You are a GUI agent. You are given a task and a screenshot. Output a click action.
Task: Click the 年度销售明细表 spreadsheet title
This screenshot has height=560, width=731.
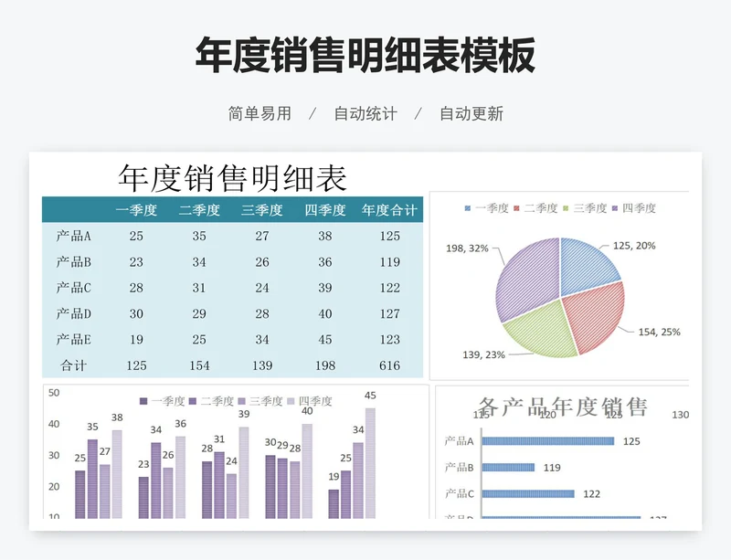coord(232,177)
